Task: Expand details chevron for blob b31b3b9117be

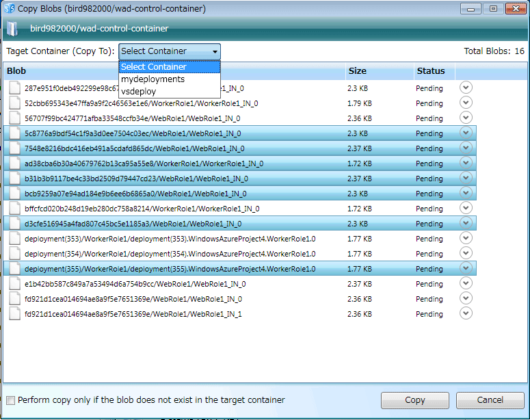Action: [466, 178]
